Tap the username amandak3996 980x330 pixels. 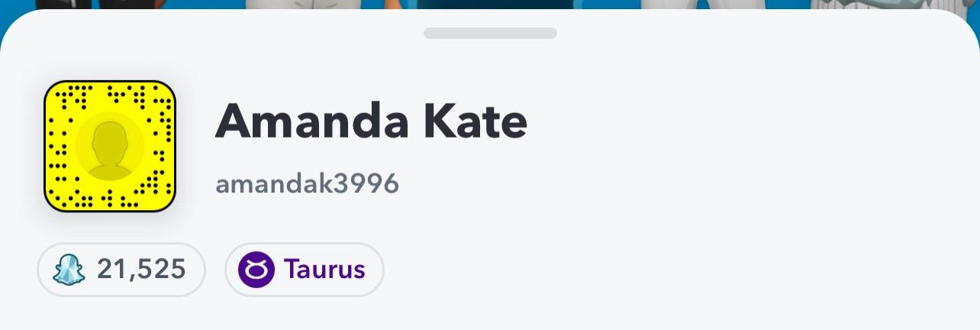click(307, 184)
